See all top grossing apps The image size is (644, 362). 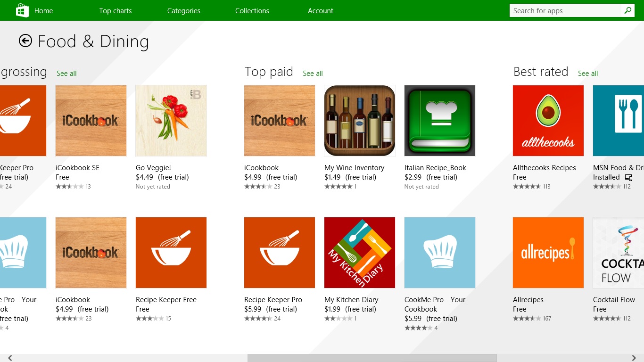(x=66, y=74)
